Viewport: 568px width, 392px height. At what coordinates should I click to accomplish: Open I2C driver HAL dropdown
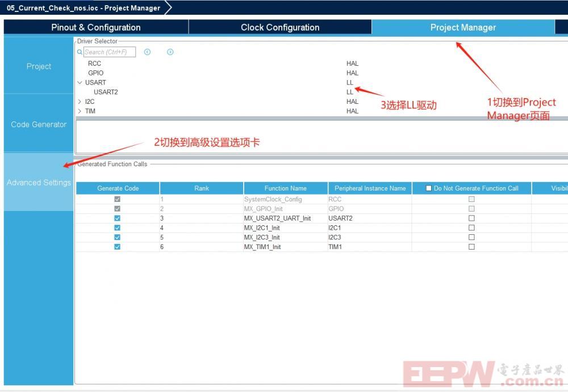click(352, 102)
